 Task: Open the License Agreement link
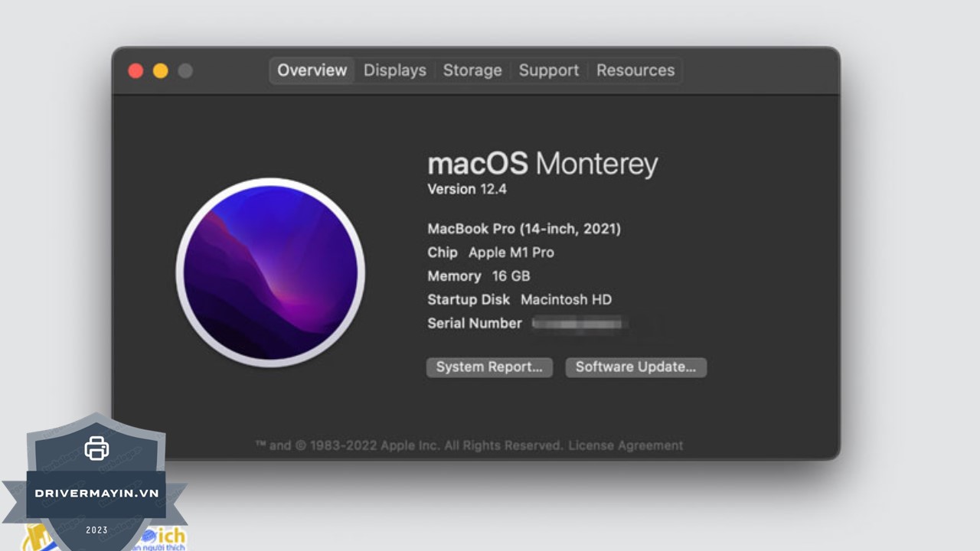coord(626,445)
